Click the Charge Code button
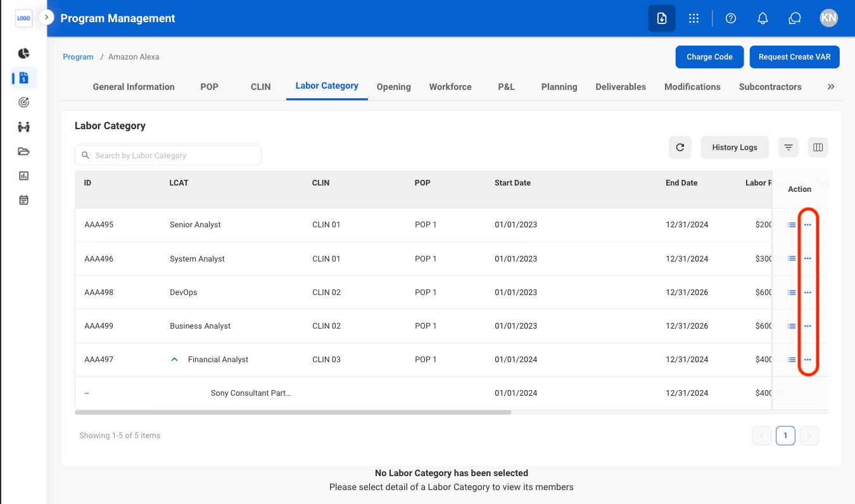855x504 pixels. coord(709,57)
